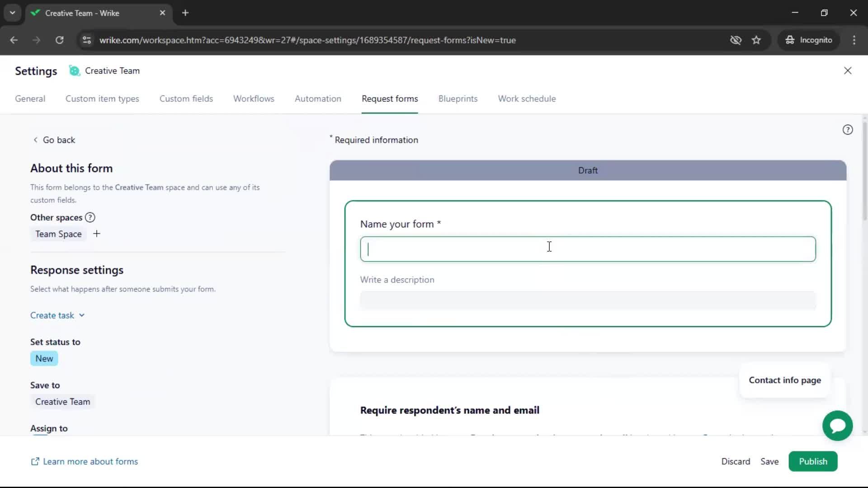Click the About this form heading
The width and height of the screenshot is (868, 488).
pyautogui.click(x=71, y=168)
